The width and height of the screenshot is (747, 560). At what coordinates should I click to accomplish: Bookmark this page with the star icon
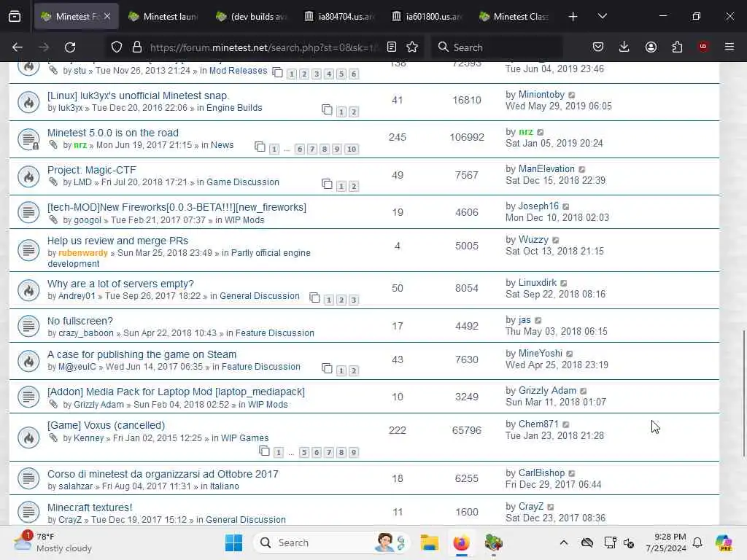[x=412, y=47]
